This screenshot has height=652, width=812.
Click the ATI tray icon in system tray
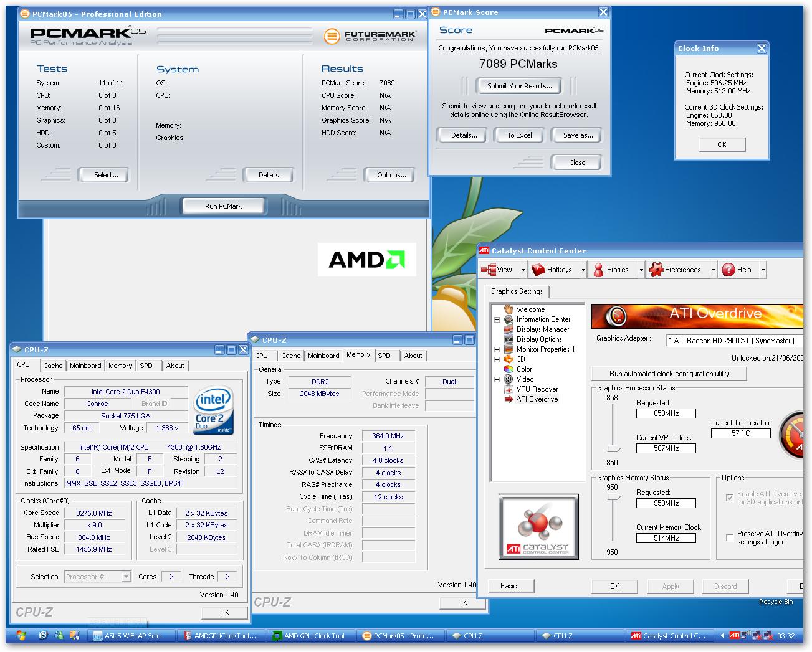[735, 636]
